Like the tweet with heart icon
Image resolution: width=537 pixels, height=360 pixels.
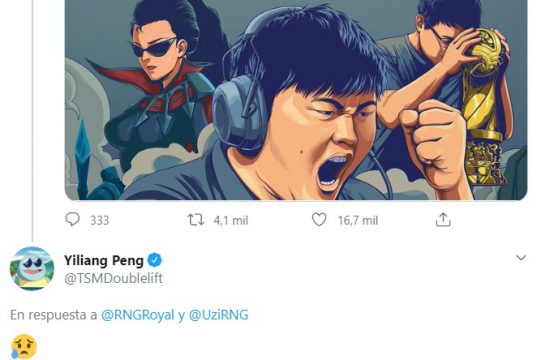(x=319, y=220)
